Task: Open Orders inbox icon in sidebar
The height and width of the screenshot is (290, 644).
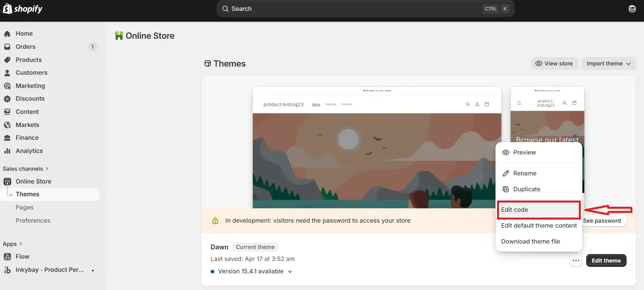Action: (x=7, y=47)
